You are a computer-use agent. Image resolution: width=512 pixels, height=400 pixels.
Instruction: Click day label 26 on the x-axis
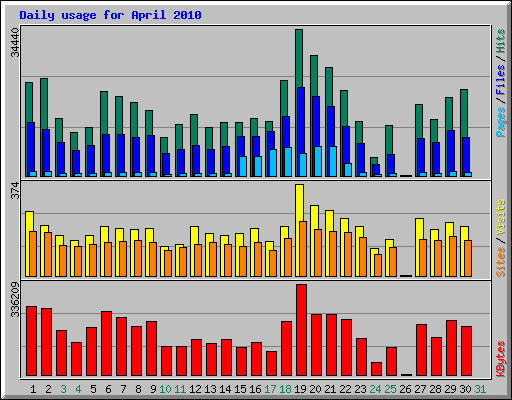click(x=405, y=389)
